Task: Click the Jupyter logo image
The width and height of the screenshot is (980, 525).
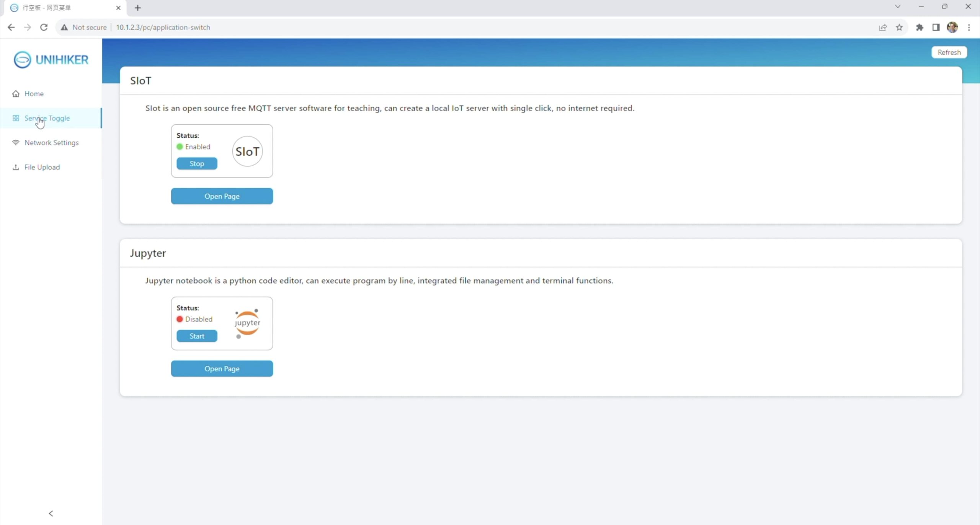Action: 247,323
